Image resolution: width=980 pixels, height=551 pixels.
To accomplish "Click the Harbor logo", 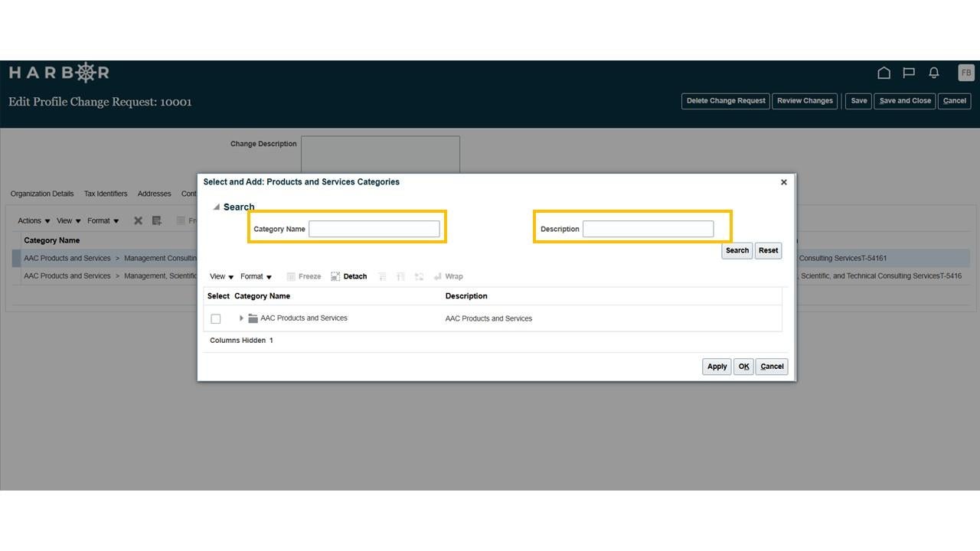I will tap(59, 73).
